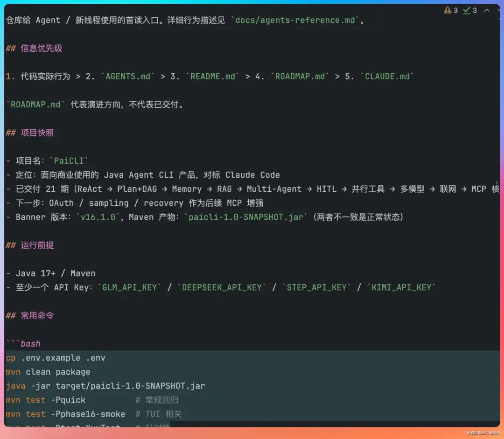Click the project name PaiCLI

point(69,160)
